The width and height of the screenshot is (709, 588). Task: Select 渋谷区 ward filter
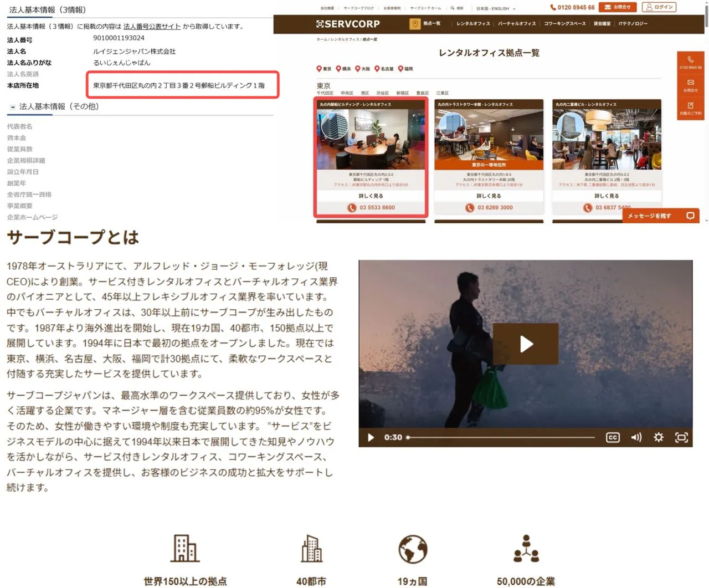[x=382, y=93]
